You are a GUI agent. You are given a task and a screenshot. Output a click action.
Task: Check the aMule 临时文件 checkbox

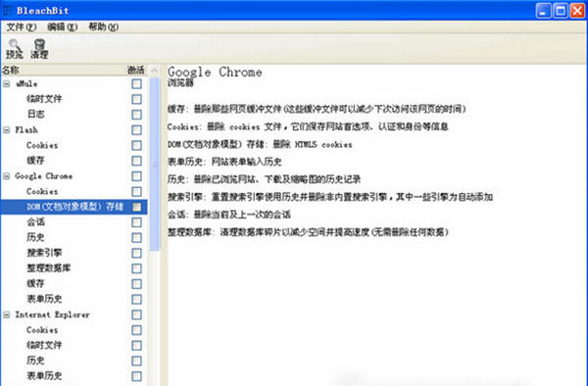point(136,99)
